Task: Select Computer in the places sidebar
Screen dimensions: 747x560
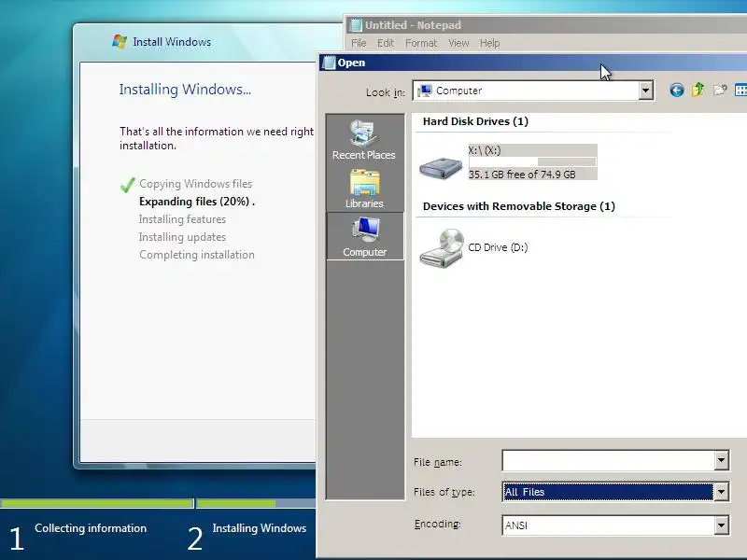Action: [365, 237]
